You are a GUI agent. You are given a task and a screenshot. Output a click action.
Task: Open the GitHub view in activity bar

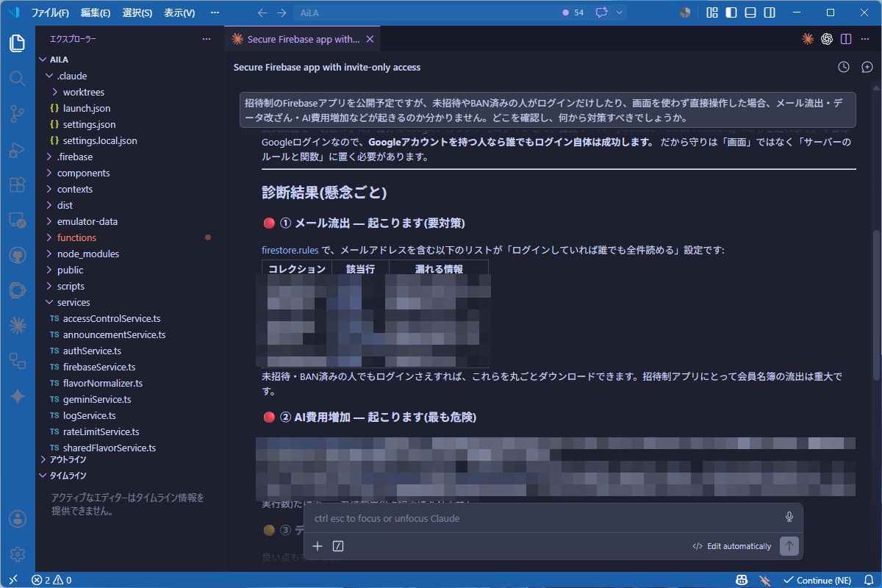pos(17,255)
